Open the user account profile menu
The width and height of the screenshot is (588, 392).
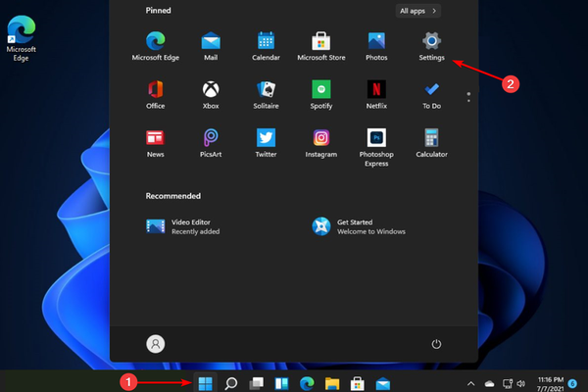tap(155, 344)
